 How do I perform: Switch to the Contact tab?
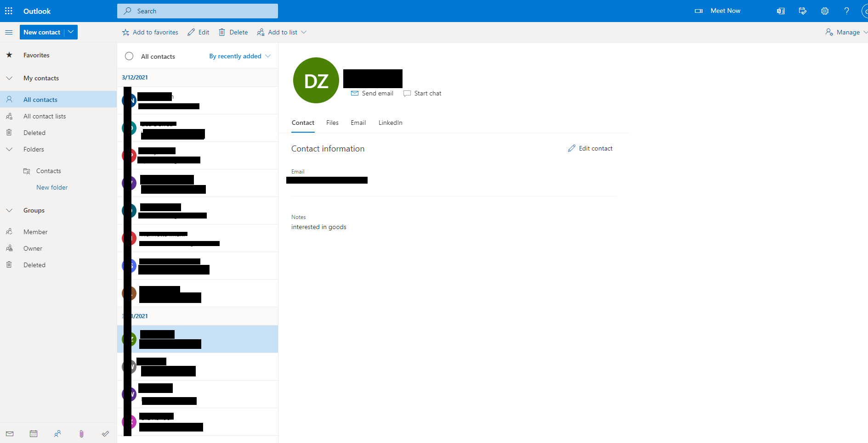(x=303, y=123)
